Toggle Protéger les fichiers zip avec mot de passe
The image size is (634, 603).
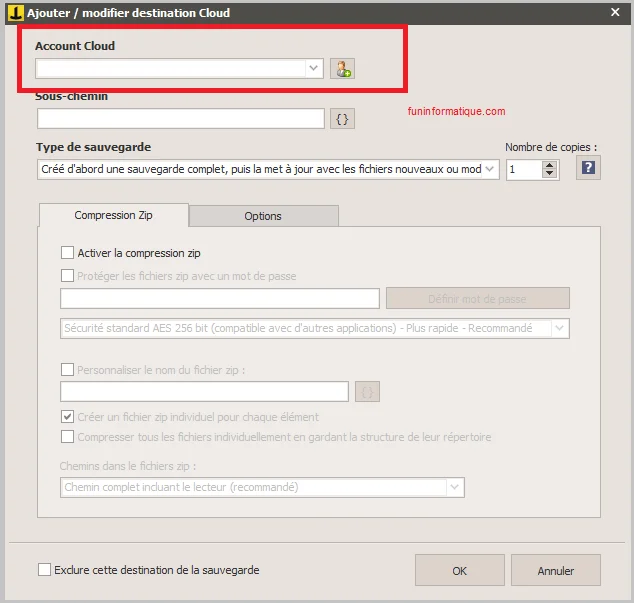coord(68,276)
